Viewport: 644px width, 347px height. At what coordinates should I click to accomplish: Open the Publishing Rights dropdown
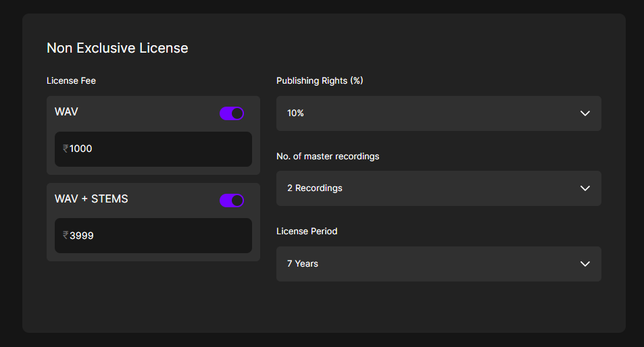pyautogui.click(x=439, y=113)
